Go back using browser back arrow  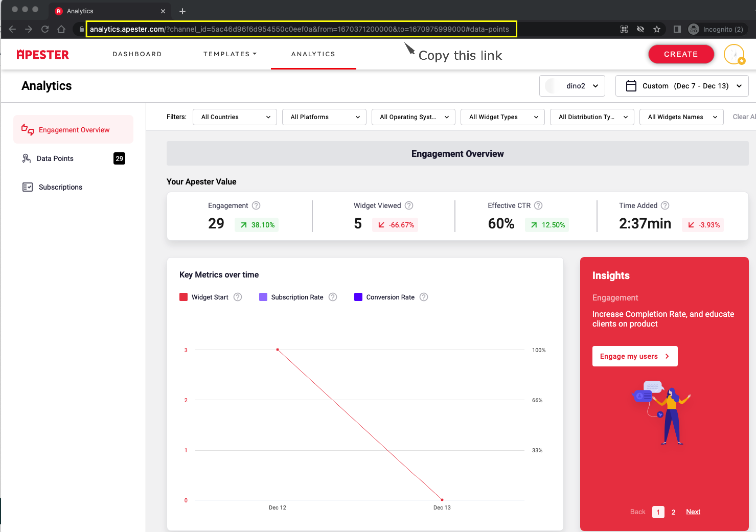[12, 29]
